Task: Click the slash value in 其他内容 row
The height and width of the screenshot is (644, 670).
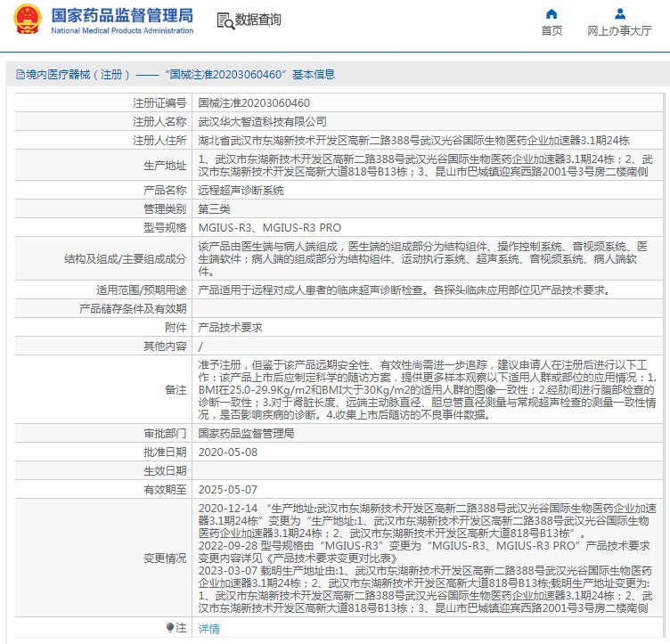Action: coord(200,346)
